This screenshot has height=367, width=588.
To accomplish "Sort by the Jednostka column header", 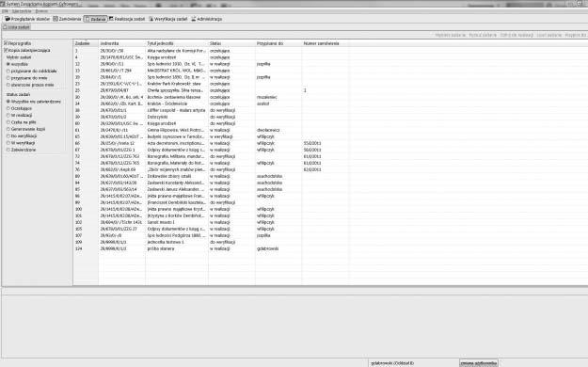I will (x=122, y=43).
